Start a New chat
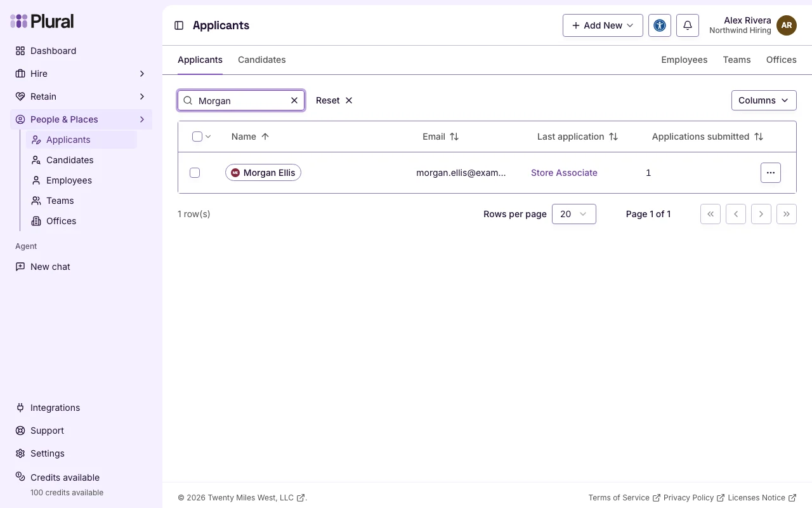Viewport: 812px width, 508px height. click(x=81, y=267)
